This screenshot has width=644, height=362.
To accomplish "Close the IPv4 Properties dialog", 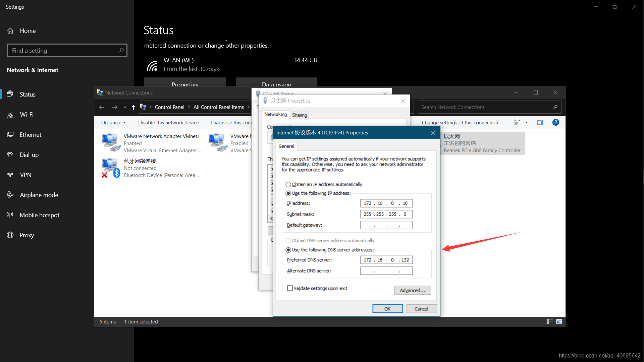I will [x=433, y=133].
